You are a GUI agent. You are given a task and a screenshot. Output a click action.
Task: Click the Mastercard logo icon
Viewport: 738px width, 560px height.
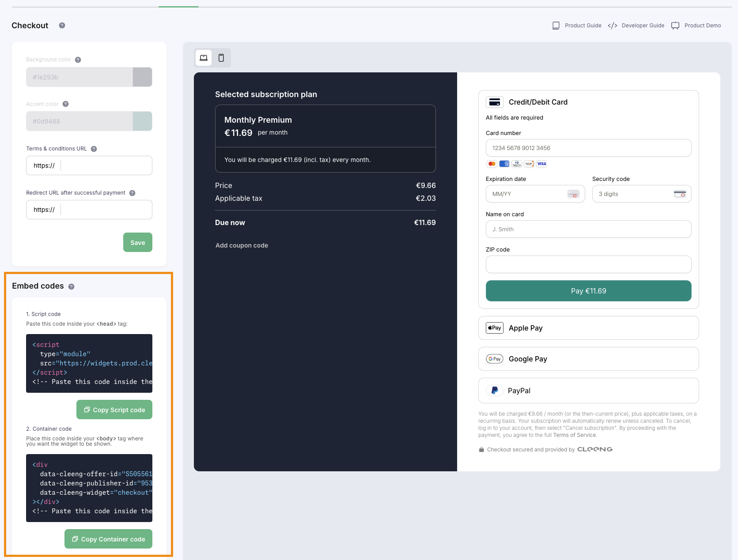(x=492, y=164)
